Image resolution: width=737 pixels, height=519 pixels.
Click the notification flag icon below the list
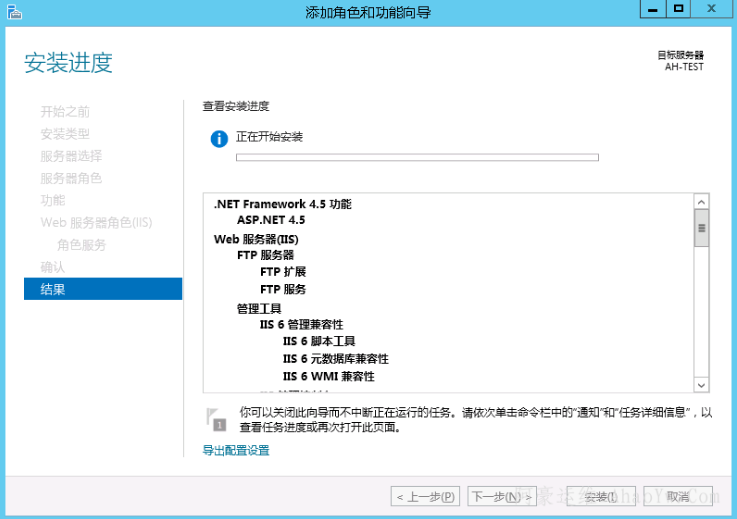(x=215, y=418)
